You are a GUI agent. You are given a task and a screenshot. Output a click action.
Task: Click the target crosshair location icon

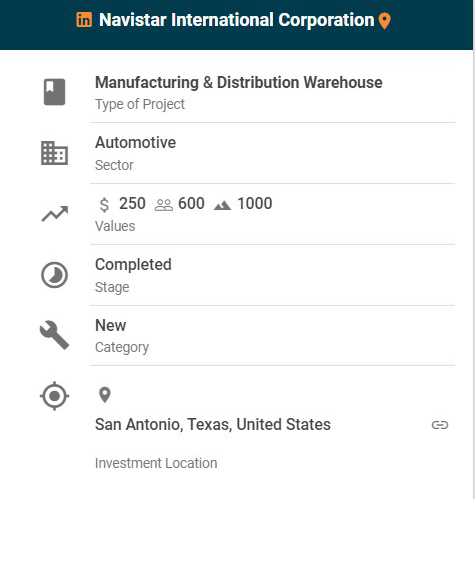(x=54, y=396)
